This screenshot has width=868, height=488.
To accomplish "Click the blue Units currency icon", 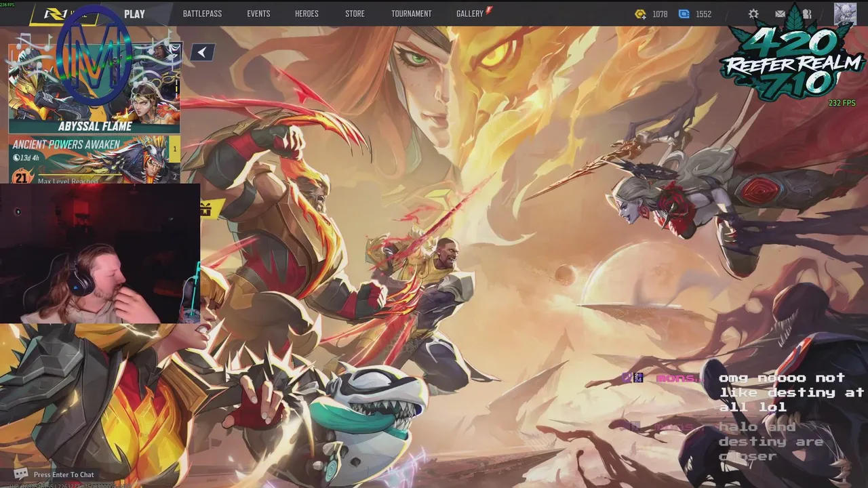I will [x=684, y=14].
